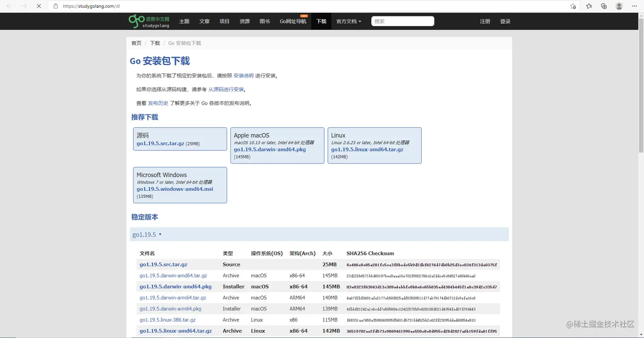Open the 主题 nav item

coord(184,21)
